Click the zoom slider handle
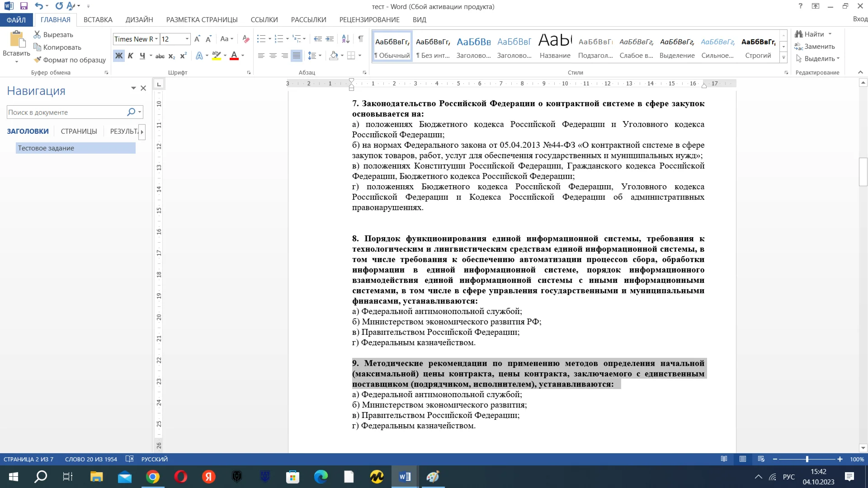 tap(807, 459)
